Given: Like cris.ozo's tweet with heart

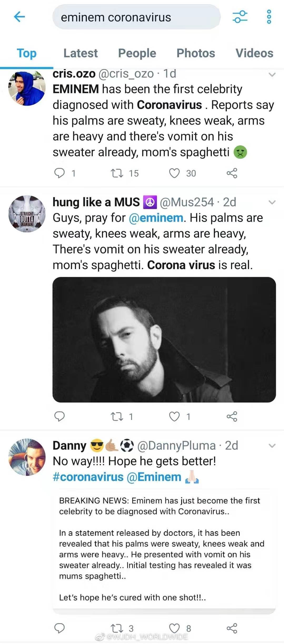Looking at the screenshot, I should (x=174, y=173).
